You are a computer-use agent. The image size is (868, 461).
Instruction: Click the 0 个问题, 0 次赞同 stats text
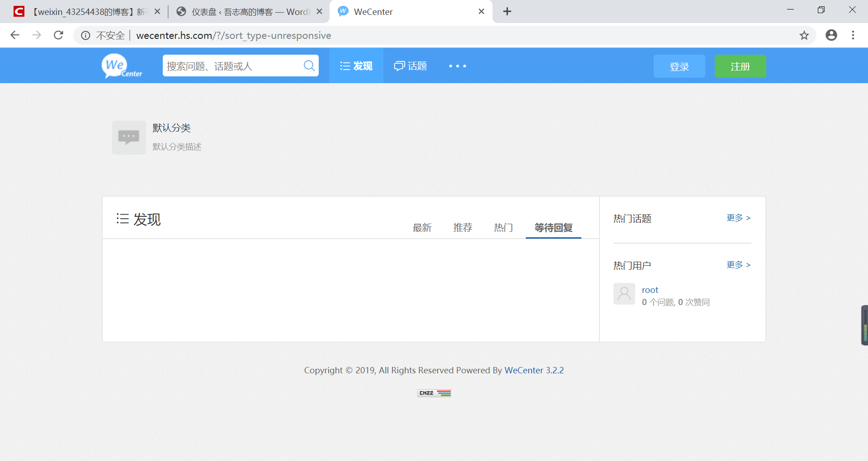(x=676, y=302)
